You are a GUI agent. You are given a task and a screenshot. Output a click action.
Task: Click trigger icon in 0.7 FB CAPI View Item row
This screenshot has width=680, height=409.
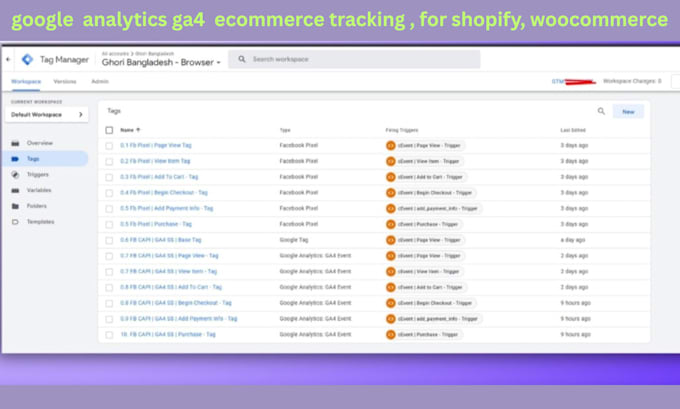point(391,272)
